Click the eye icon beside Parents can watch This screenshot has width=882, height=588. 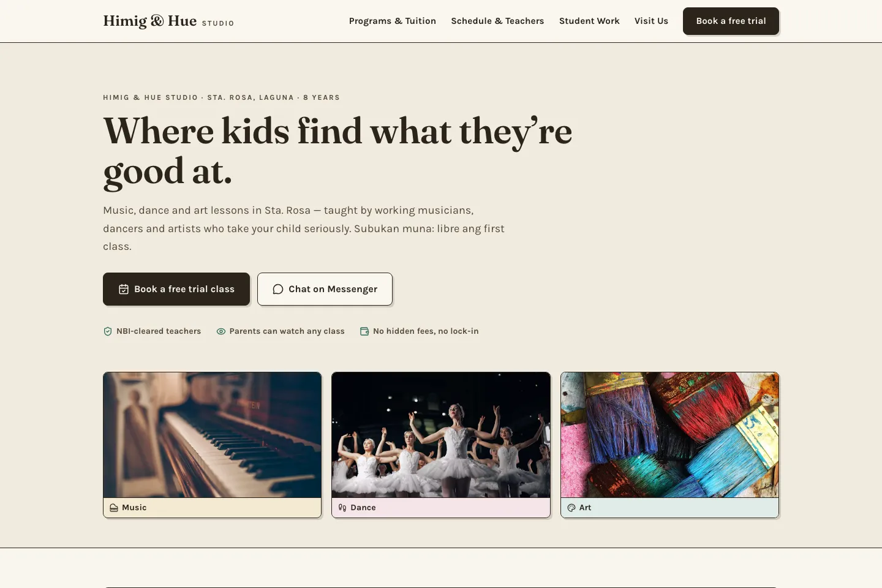[x=221, y=331]
